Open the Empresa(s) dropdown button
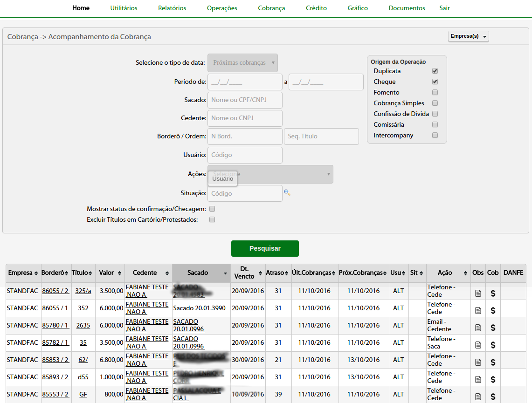The image size is (532, 403). pyautogui.click(x=468, y=36)
